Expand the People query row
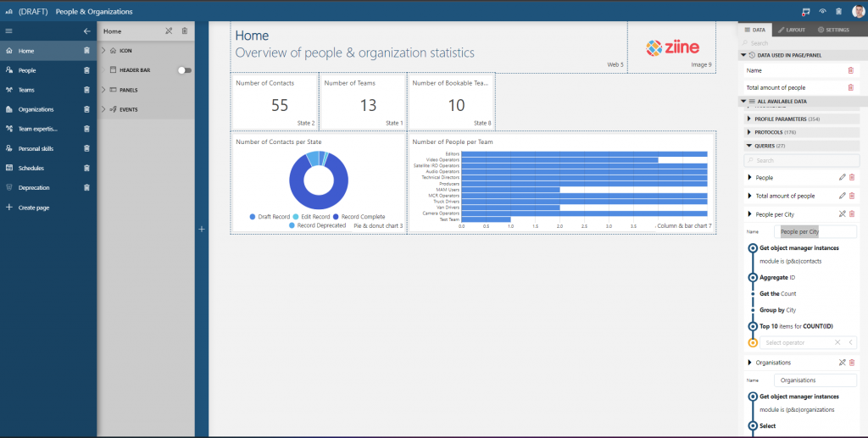The height and width of the screenshot is (438, 868). click(749, 178)
